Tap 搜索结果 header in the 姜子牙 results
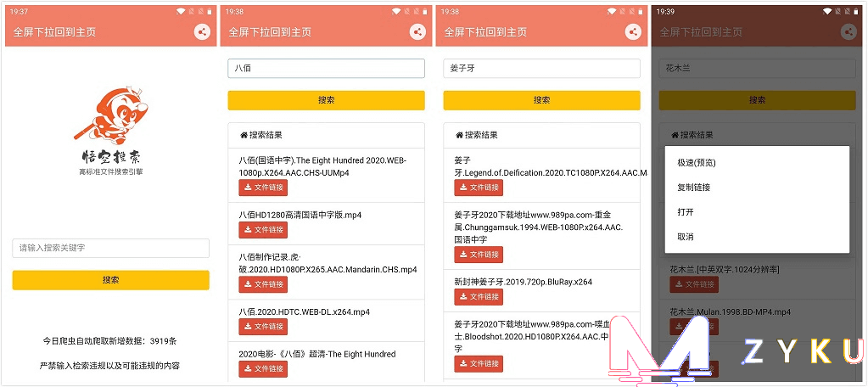Image resolution: width=868 pixels, height=387 pixels. coord(481,135)
